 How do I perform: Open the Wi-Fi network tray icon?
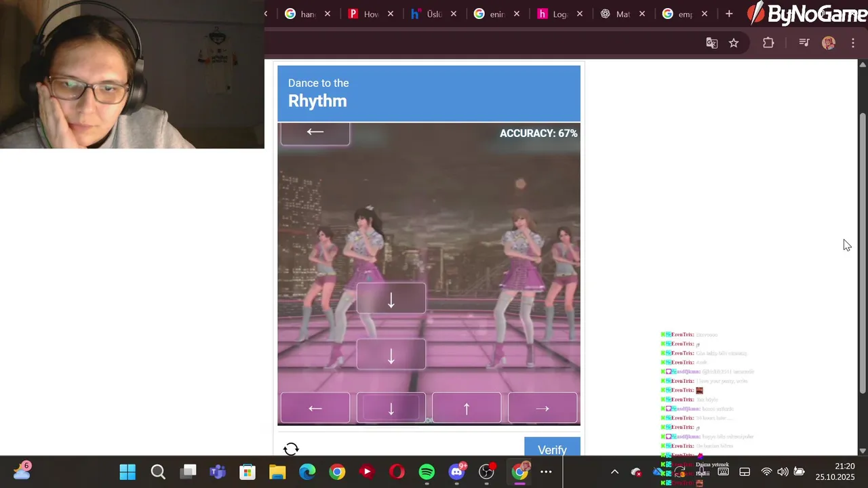point(766,472)
